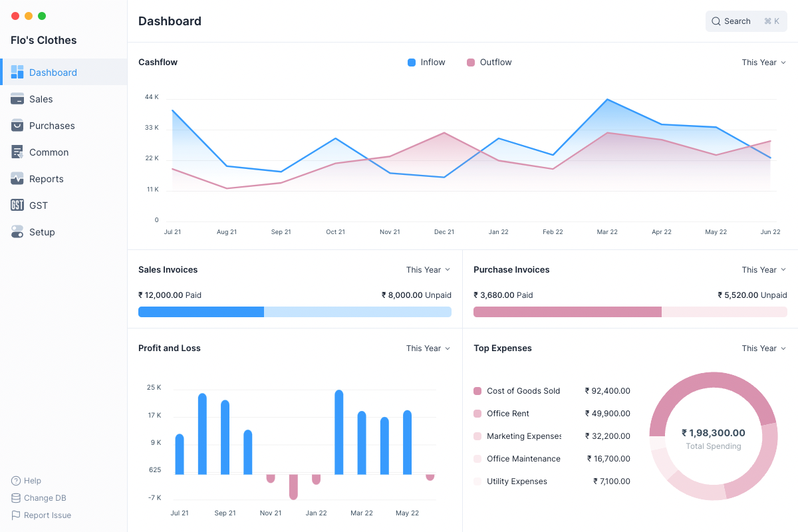Click the Report Issue link
The width and height of the screenshot is (798, 532).
[x=47, y=515]
